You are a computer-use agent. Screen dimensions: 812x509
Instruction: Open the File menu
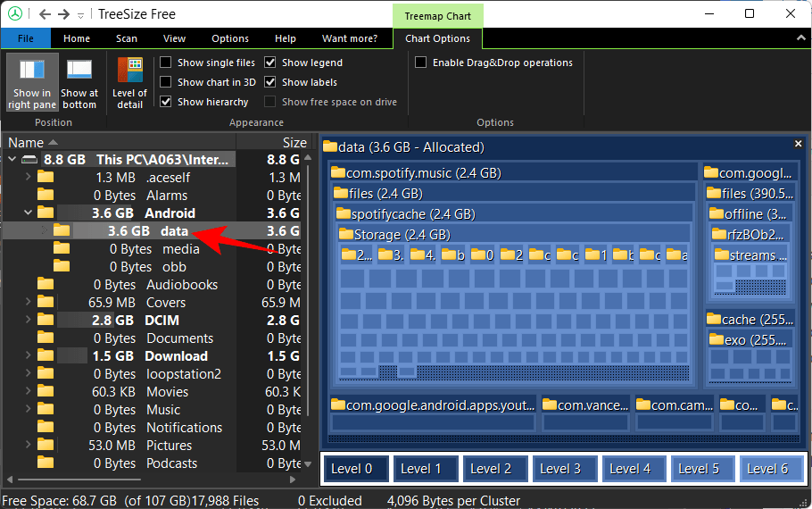pos(25,38)
